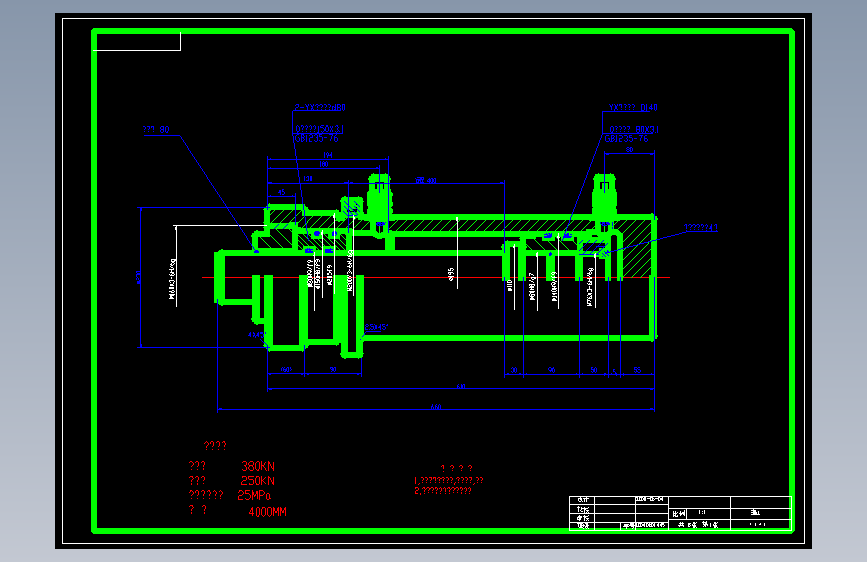Click the 660 overall length dimension
Viewport: 867px width, 562px height.
(x=436, y=407)
